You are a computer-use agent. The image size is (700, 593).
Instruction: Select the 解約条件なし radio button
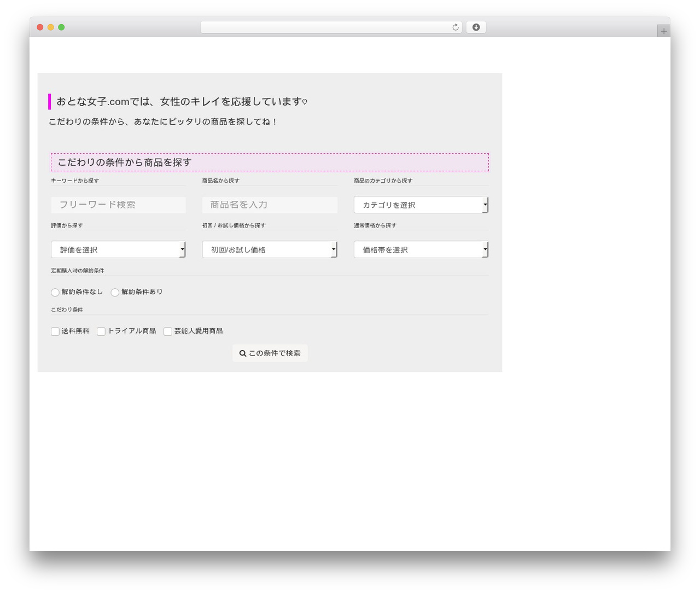click(55, 292)
